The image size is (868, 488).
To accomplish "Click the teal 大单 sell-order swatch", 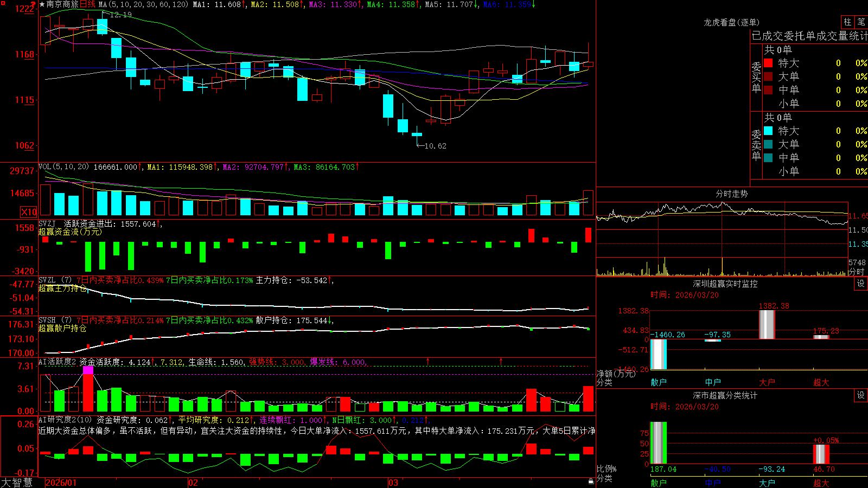I will [768, 144].
